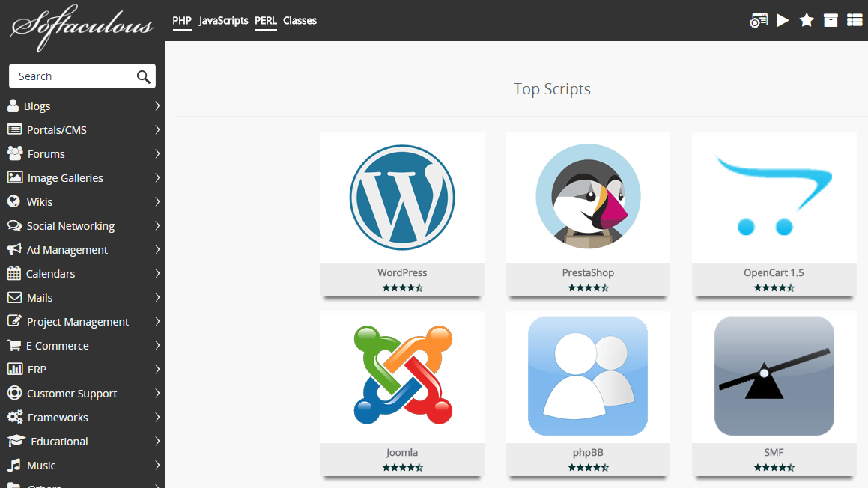Open the installations box icon in top bar
This screenshot has width=868, height=488.
pos(831,20)
